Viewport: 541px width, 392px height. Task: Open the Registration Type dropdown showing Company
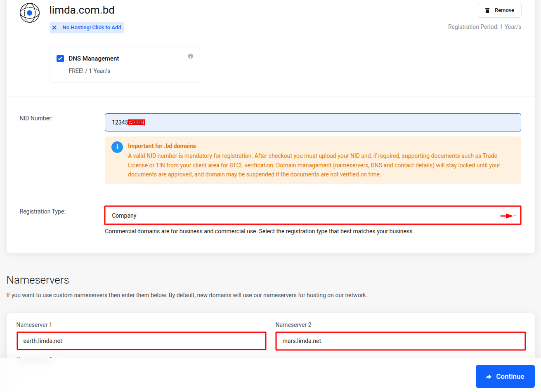point(305,216)
